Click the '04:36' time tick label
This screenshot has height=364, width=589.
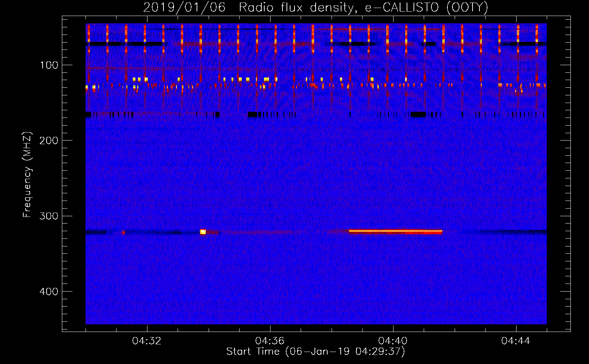tap(270, 341)
